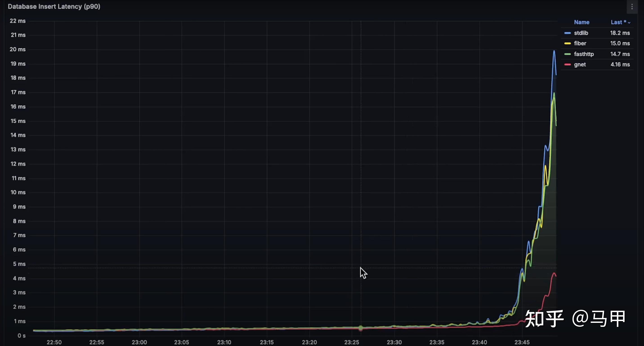The width and height of the screenshot is (644, 346).
Task: Toggle stdlib series in legend
Action: [581, 33]
